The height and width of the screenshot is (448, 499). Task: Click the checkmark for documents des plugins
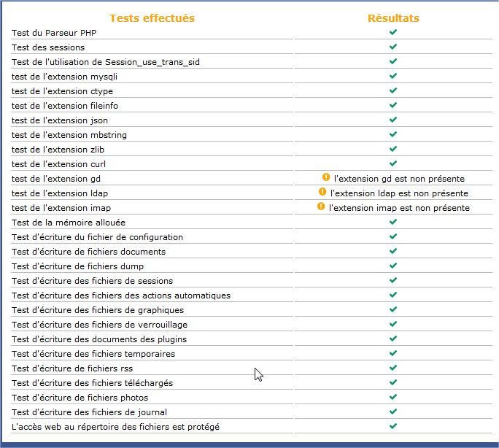[x=393, y=339]
